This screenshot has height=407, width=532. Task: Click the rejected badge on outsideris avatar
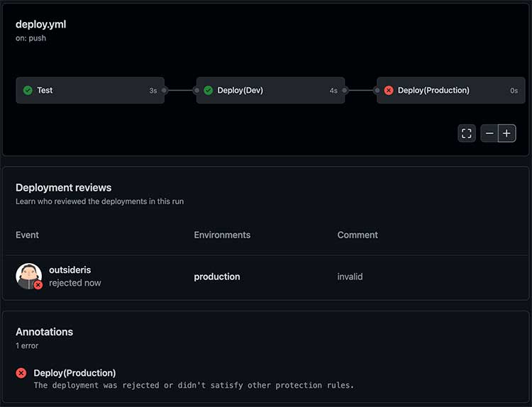[38, 285]
